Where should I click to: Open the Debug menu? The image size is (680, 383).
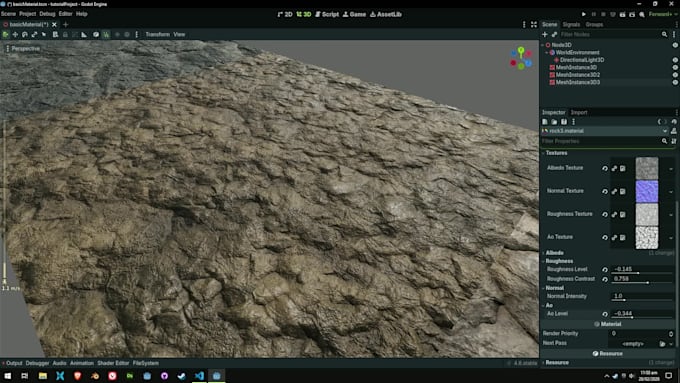[x=47, y=14]
